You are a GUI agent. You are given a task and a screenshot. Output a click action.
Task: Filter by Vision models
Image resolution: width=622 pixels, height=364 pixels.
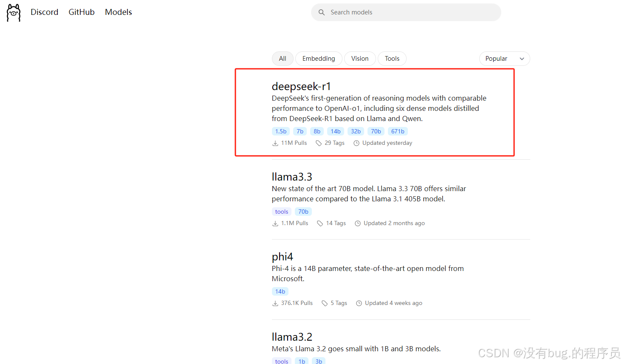(x=360, y=59)
